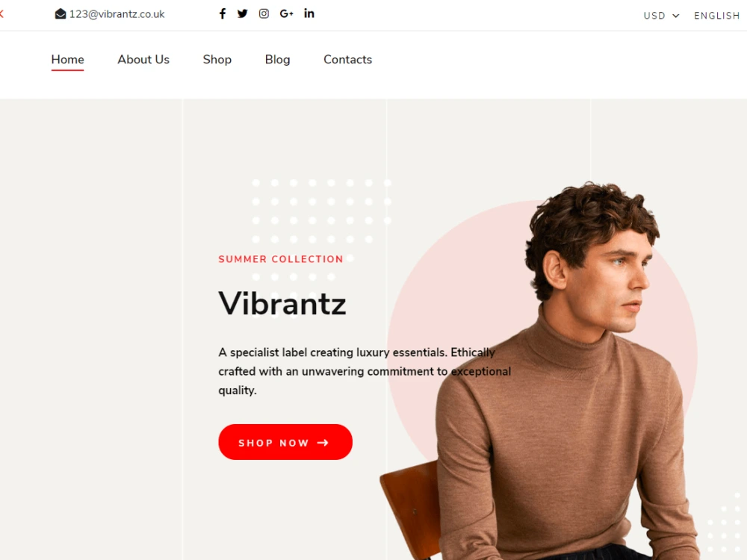Click the red chevron at left edge
The image size is (747, 560).
click(x=1, y=13)
